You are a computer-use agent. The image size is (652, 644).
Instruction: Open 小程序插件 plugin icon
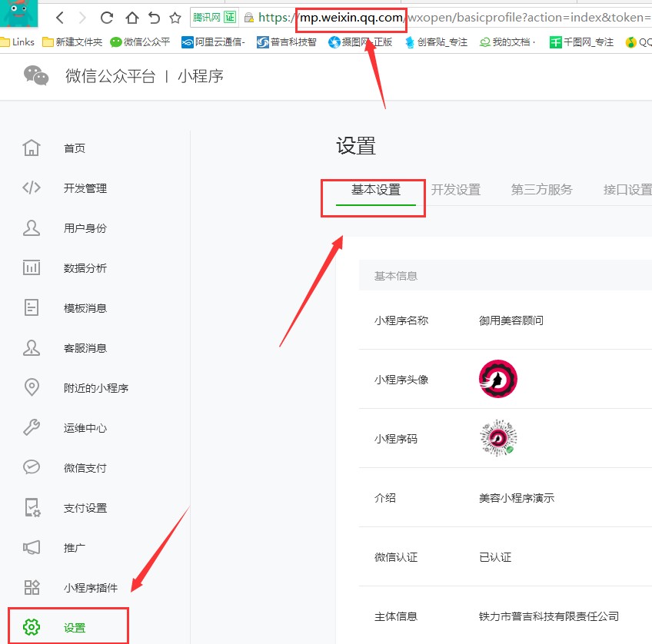pos(32,587)
